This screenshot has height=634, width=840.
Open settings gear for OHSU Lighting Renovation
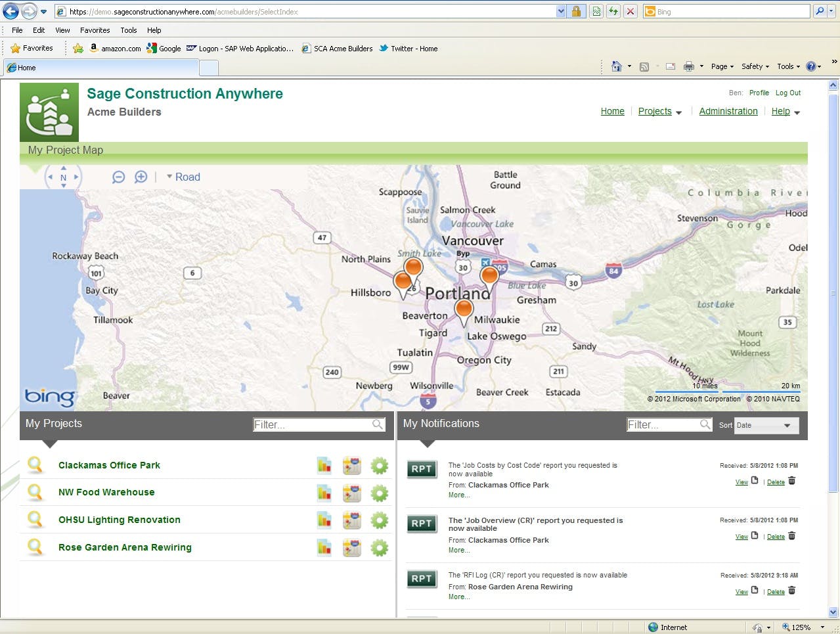coord(380,520)
